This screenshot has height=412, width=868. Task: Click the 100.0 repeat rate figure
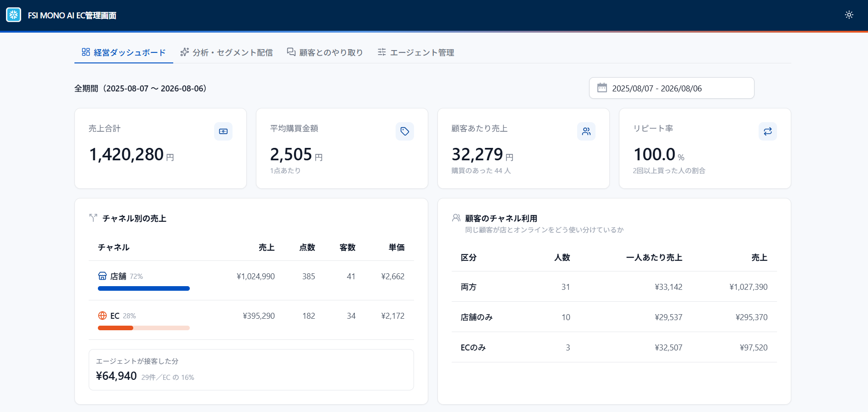(x=654, y=154)
